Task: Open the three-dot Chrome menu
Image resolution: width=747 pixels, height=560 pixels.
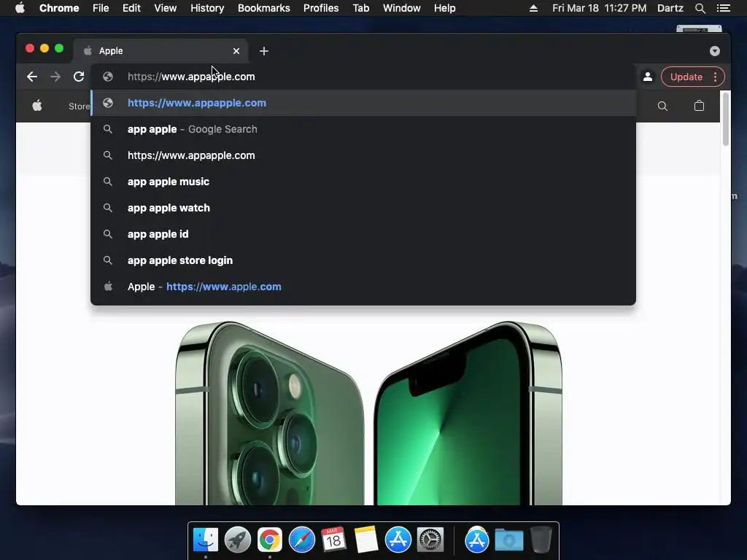Action: point(715,77)
